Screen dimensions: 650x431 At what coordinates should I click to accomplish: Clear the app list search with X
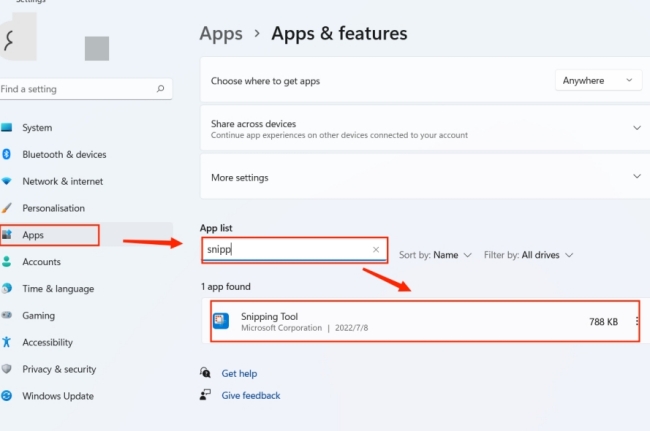(x=376, y=249)
